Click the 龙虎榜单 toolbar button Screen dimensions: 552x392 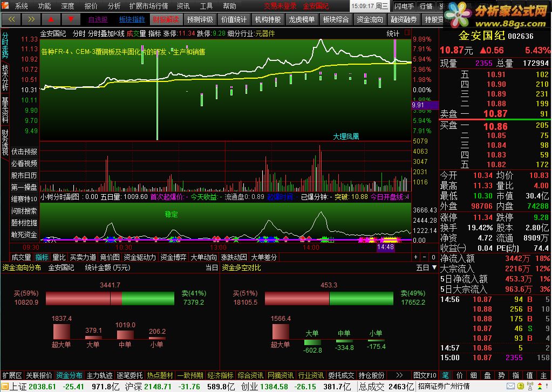[302, 20]
